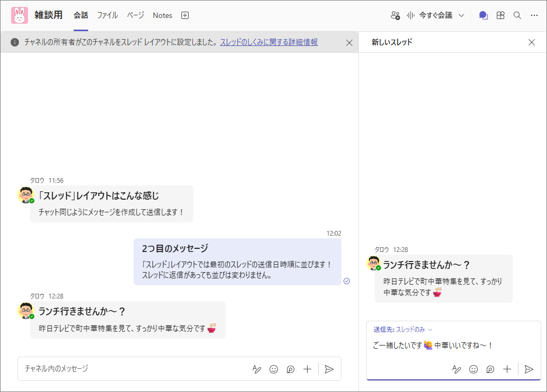Click the sticker bubble icon in thread reply box
Screen dimensions: 547x392
coord(490,369)
